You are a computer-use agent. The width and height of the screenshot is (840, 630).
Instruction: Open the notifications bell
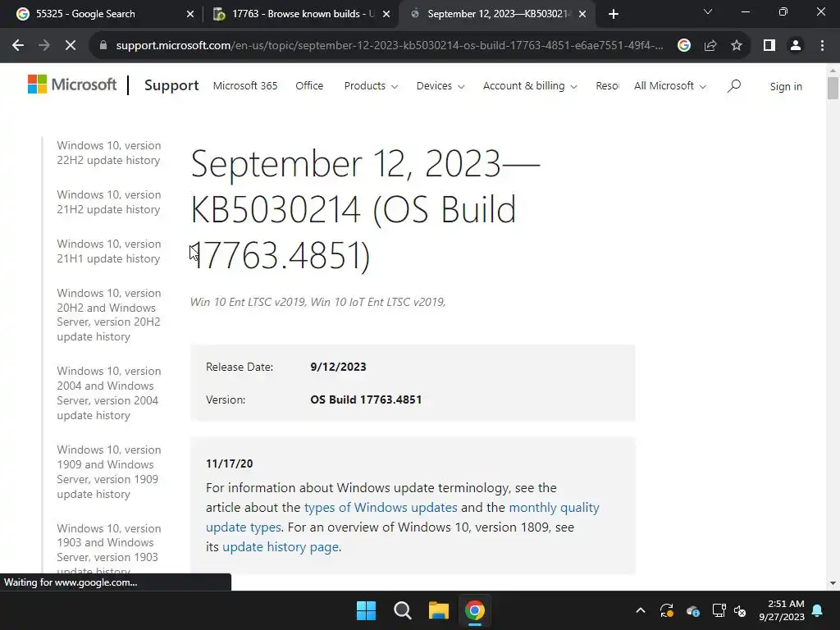(x=818, y=610)
